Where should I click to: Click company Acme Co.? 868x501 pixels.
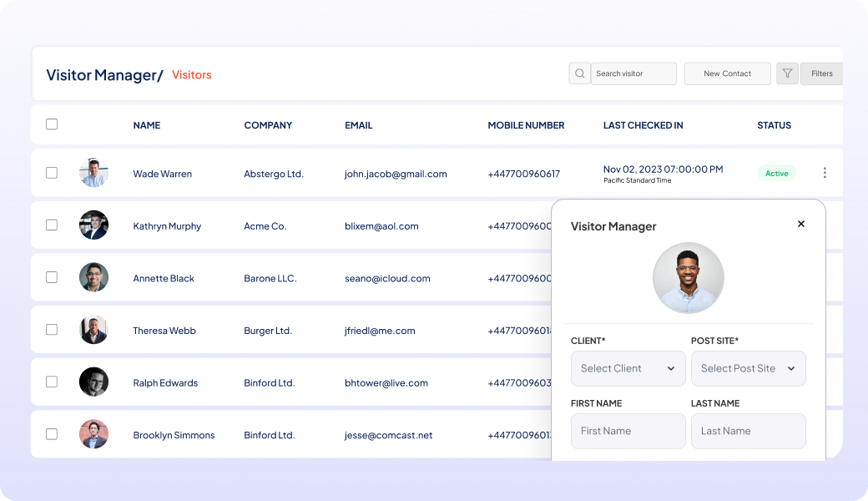[265, 226]
